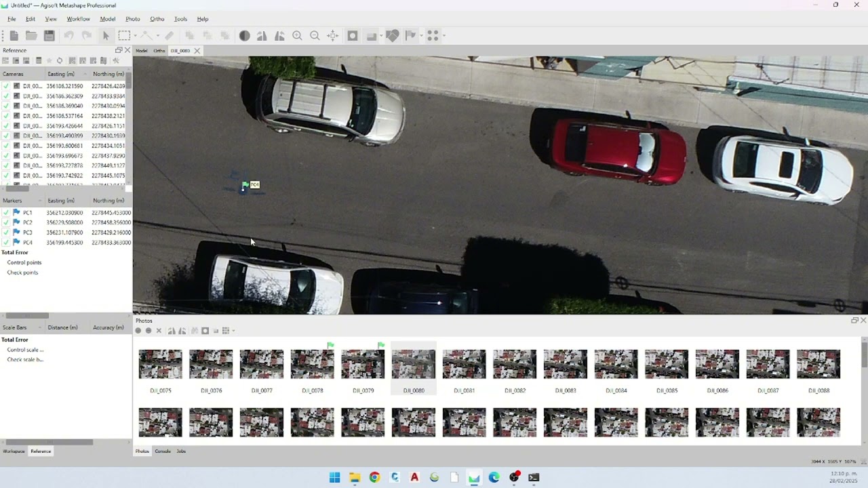The height and width of the screenshot is (488, 868).
Task: Open project using the folder icon
Action: pyautogui.click(x=31, y=35)
